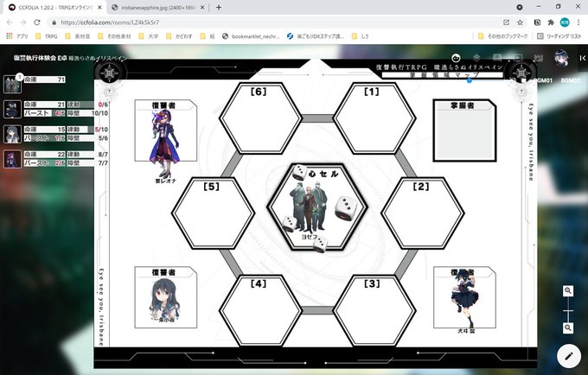This screenshot has width=588, height=375.
Task: Open the 大学 bookmark folder
Action: pos(149,36)
